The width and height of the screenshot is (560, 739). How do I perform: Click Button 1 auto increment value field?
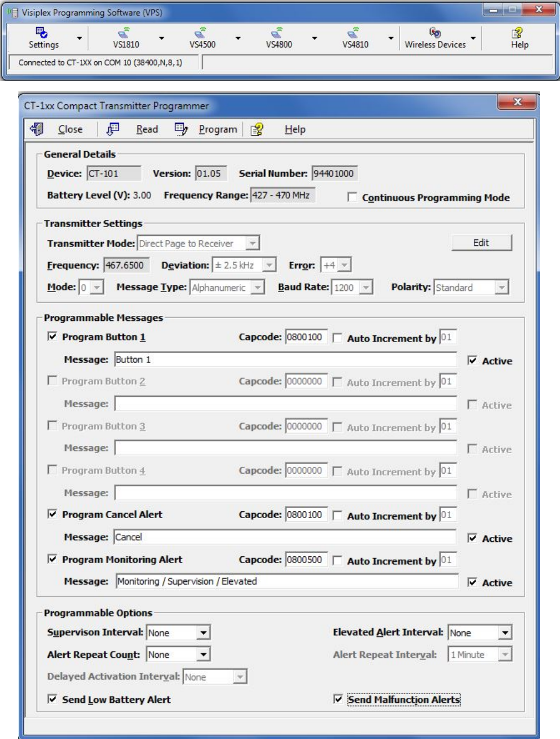coord(447,336)
